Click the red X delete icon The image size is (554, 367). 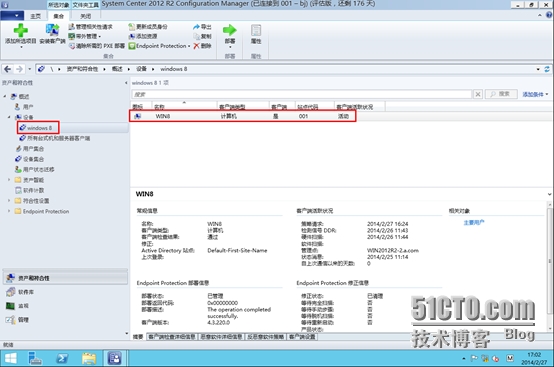[x=196, y=46]
